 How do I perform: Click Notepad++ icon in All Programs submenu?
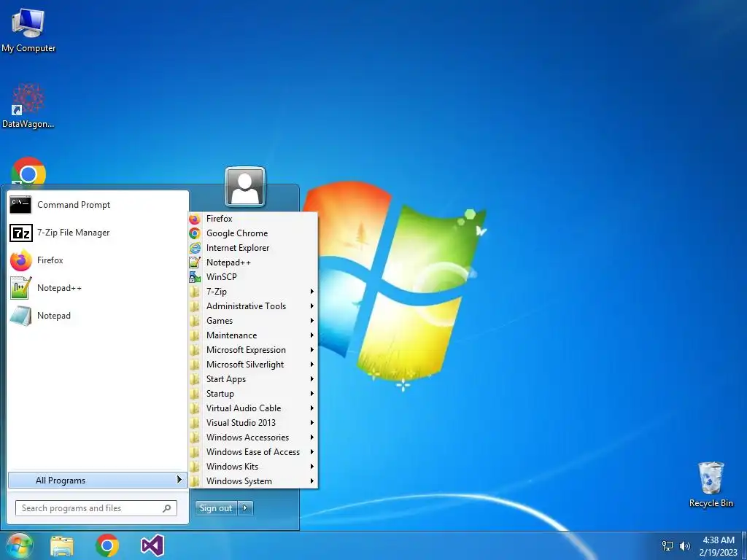[x=194, y=262]
